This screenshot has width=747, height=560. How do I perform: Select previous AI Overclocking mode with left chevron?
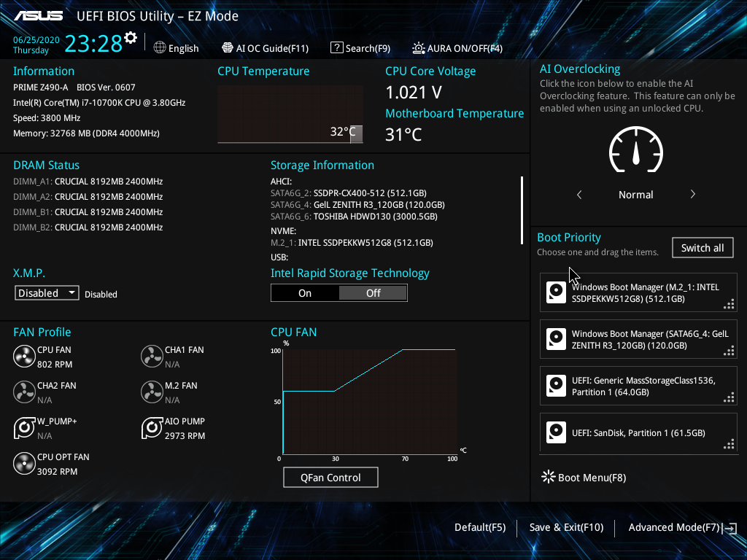point(579,194)
